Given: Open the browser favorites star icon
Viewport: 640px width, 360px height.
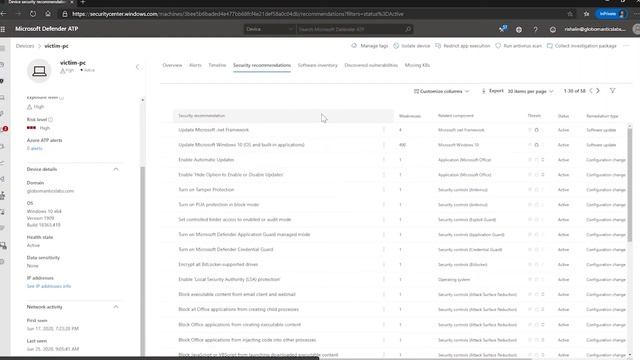Looking at the screenshot, I should click(587, 14).
